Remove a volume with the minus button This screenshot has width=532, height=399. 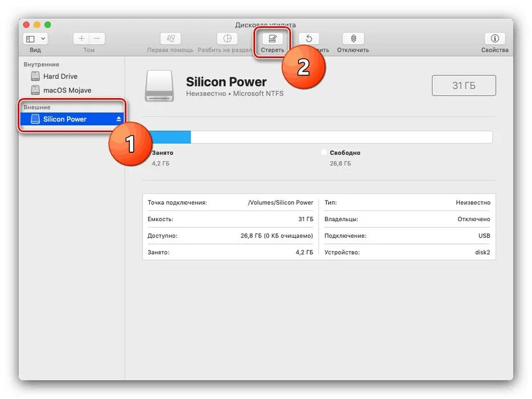[97, 39]
